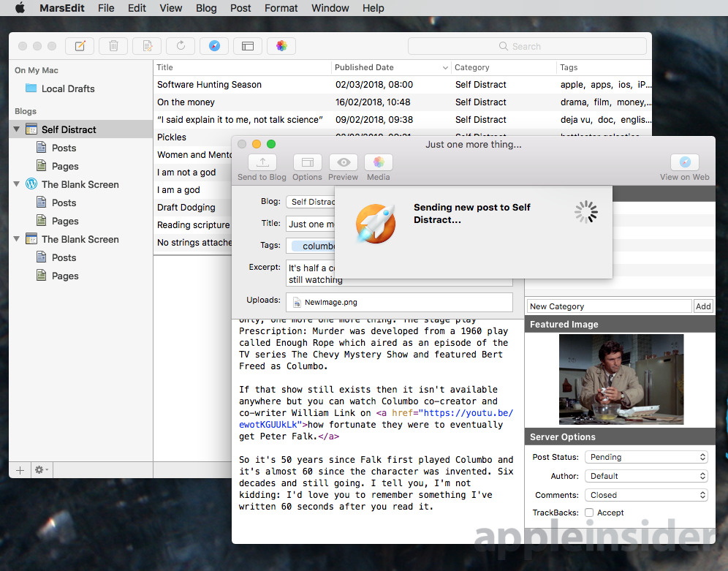Screen dimensions: 728x571
Task: Open the Post menu
Action: click(x=240, y=8)
